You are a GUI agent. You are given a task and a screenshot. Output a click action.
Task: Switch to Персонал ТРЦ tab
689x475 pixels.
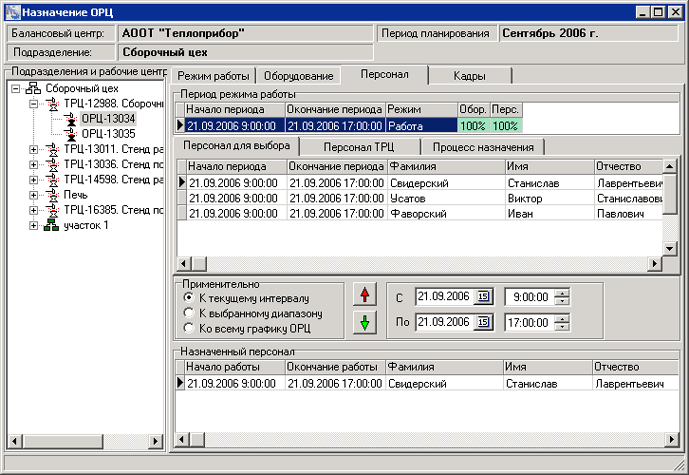click(x=359, y=147)
